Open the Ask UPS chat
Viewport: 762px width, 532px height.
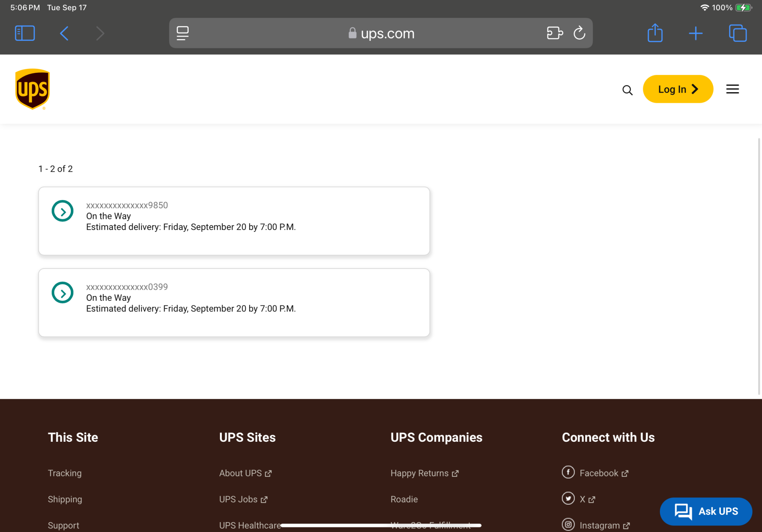706,511
